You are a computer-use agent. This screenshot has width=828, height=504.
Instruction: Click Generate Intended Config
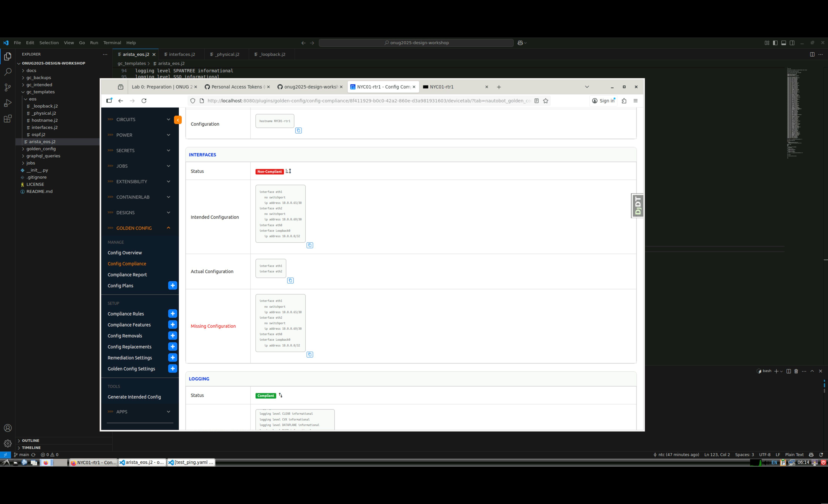click(x=134, y=397)
